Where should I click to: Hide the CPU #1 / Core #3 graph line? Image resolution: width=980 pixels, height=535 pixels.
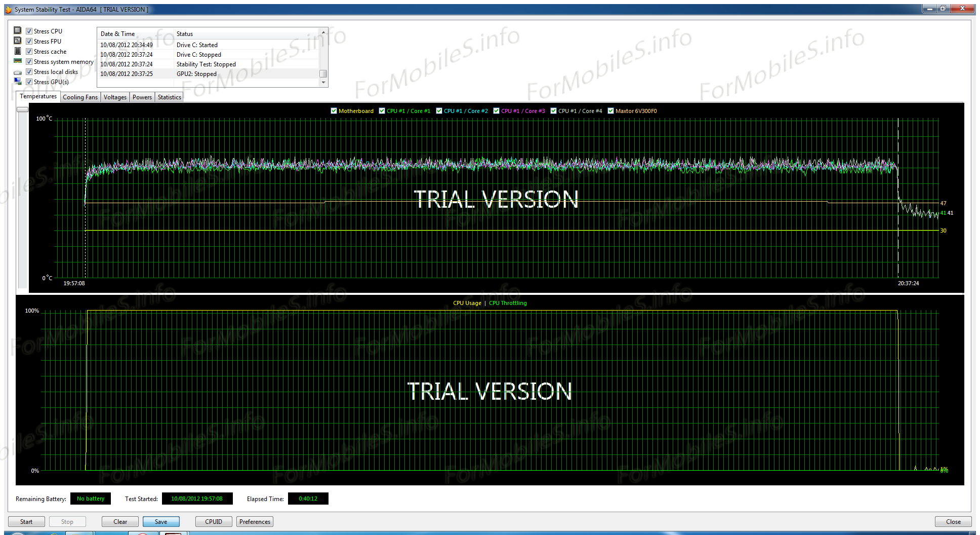point(497,111)
